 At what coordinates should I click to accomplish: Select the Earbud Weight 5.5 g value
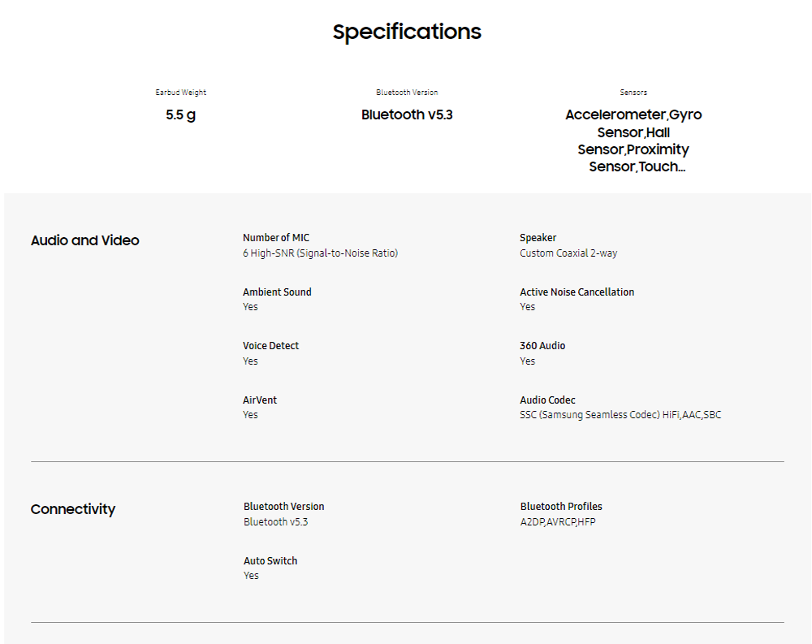click(x=181, y=115)
